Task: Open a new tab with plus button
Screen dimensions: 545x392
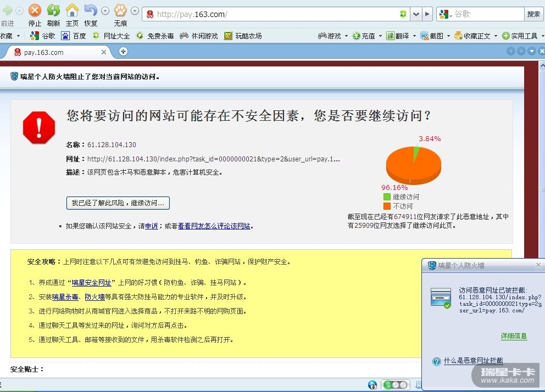Action: 123,52
